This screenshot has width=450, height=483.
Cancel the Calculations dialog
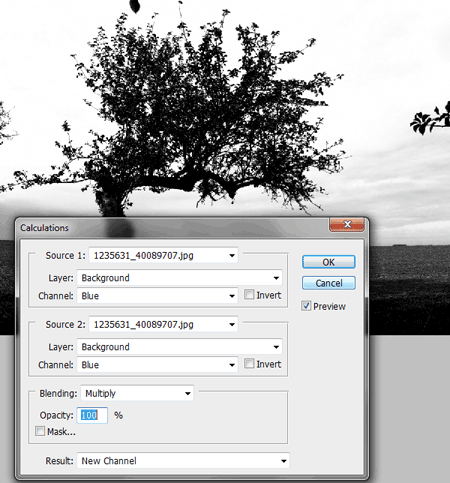click(329, 283)
